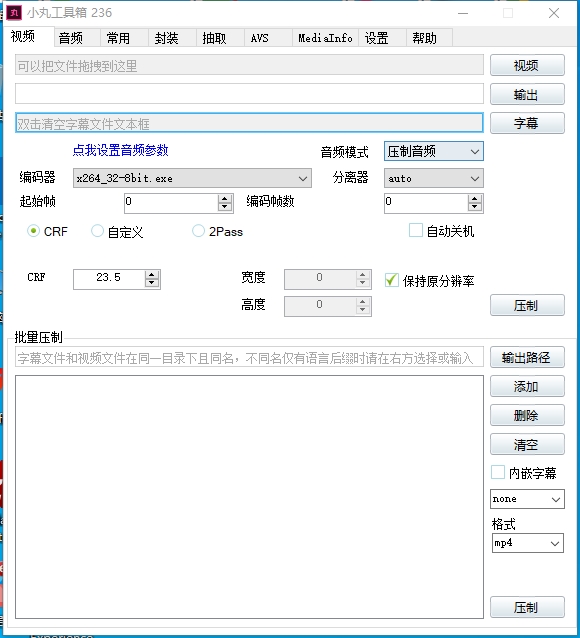Image resolution: width=580 pixels, height=638 pixels.
Task: Decrease the CRF value with down arrow
Action: pos(152,283)
